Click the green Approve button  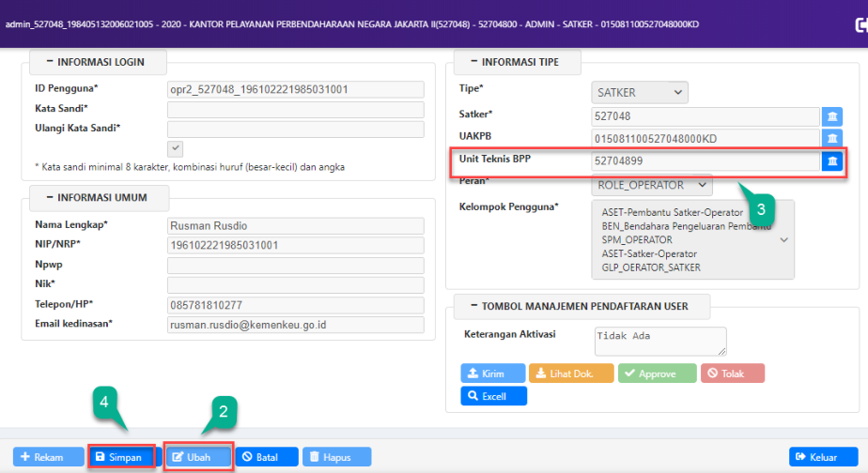pyautogui.click(x=658, y=373)
